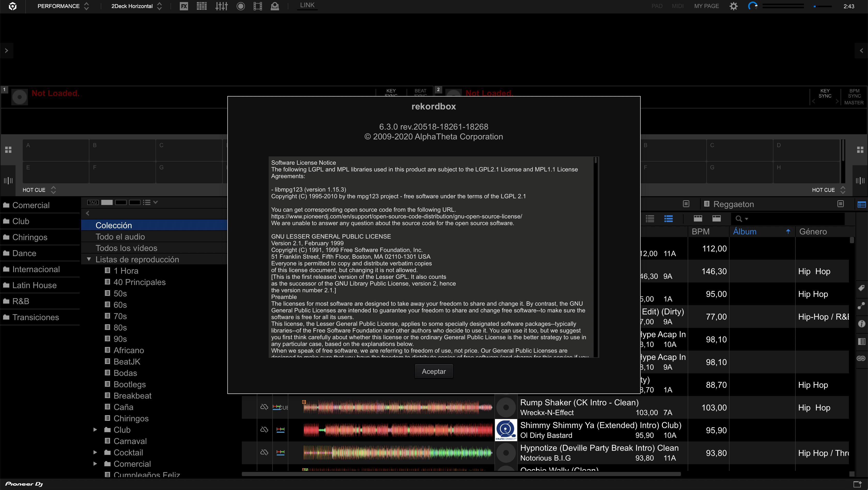868x490 pixels.
Task: Click the external window icon in bottom-right corner
Action: click(x=858, y=485)
